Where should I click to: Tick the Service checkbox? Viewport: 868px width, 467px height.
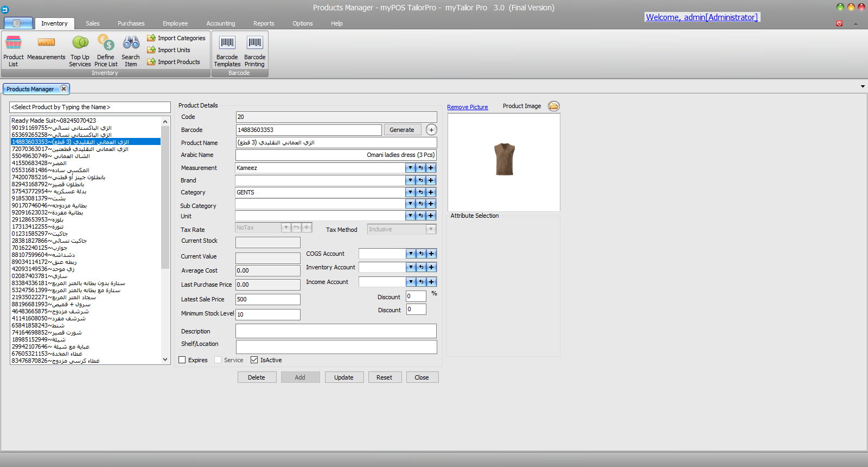(x=218, y=360)
